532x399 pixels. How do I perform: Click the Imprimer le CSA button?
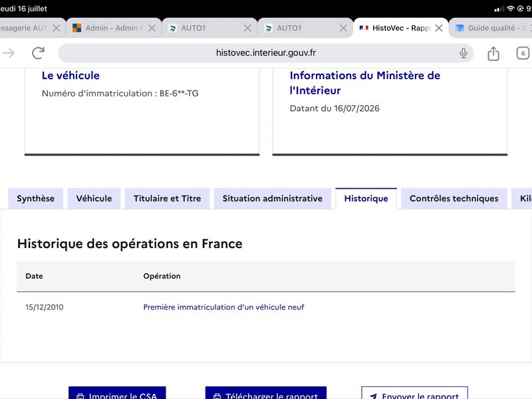117,393
